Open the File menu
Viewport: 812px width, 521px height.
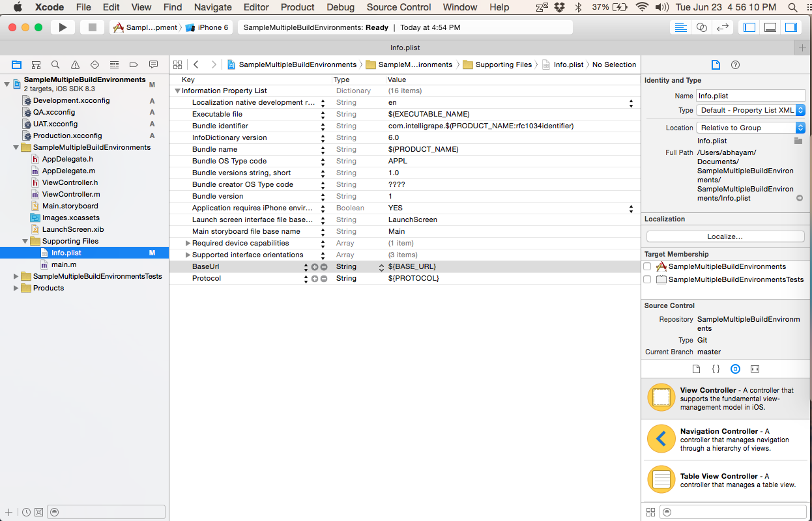(83, 7)
